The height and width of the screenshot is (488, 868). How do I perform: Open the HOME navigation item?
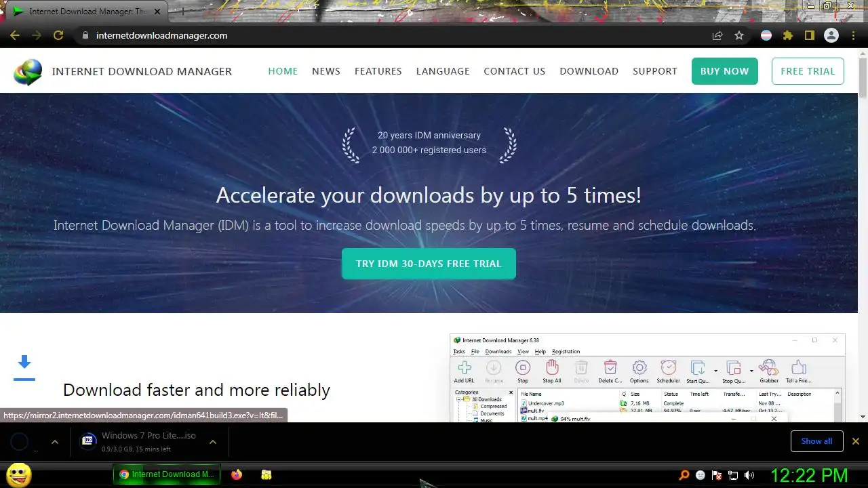(283, 71)
